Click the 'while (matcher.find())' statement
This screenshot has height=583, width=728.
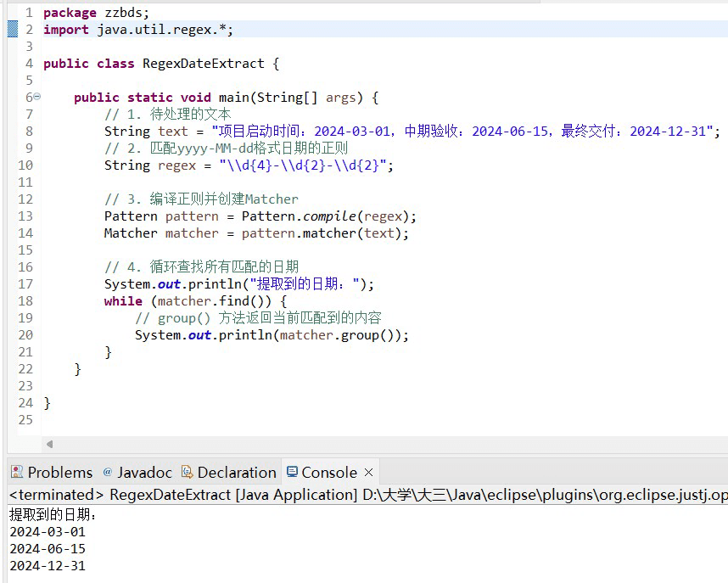pyautogui.click(x=195, y=301)
